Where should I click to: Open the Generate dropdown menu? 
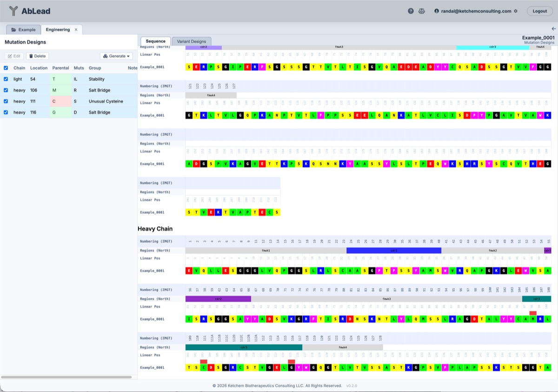pyautogui.click(x=117, y=56)
